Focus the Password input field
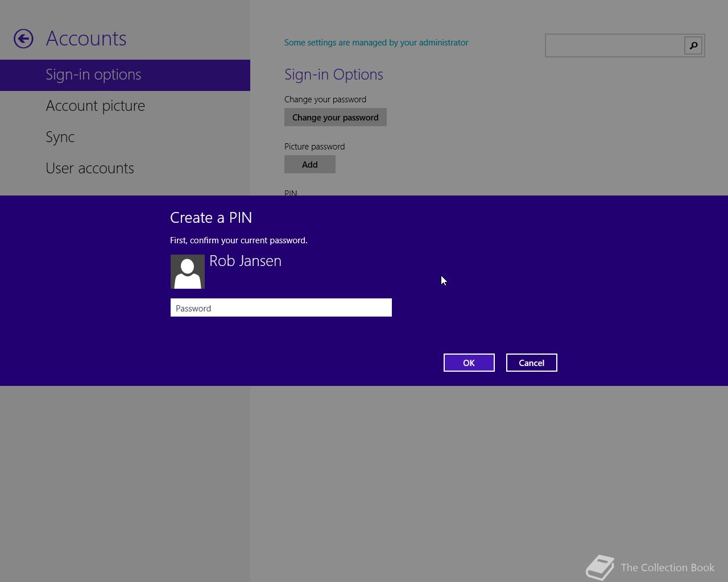Screen dimensions: 728x582 coord(281,307)
